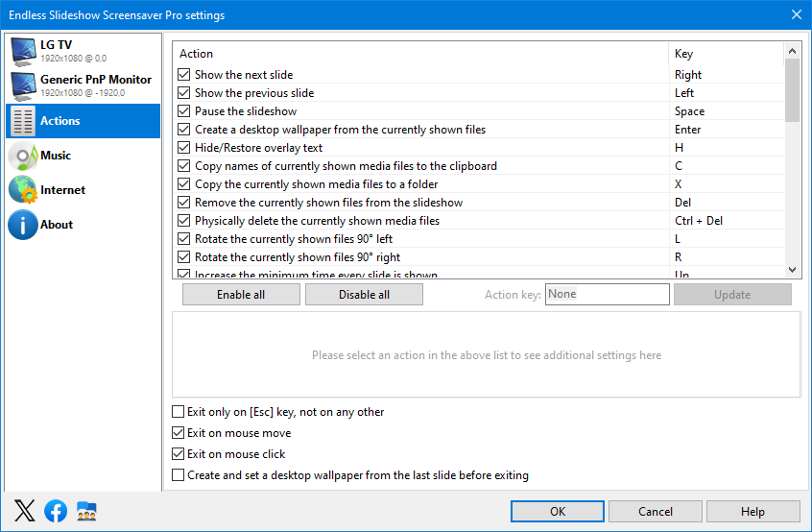Open the X social link icon
The width and height of the screenshot is (812, 532).
tap(24, 511)
